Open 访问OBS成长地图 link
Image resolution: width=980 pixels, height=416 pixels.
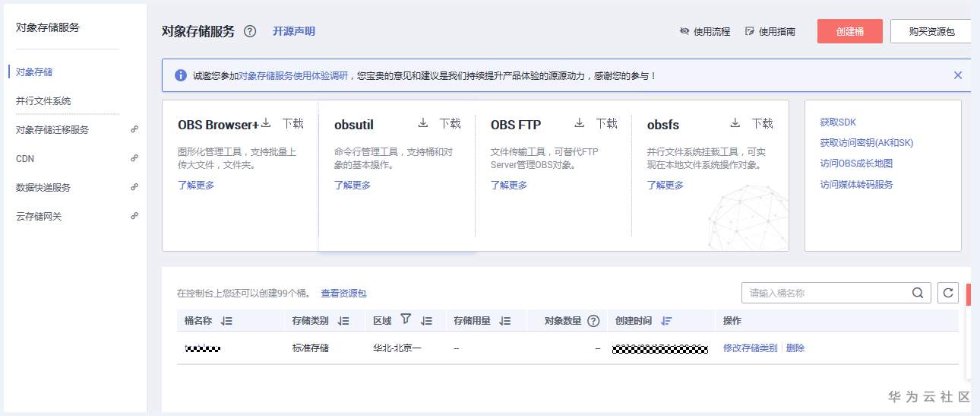pos(856,164)
